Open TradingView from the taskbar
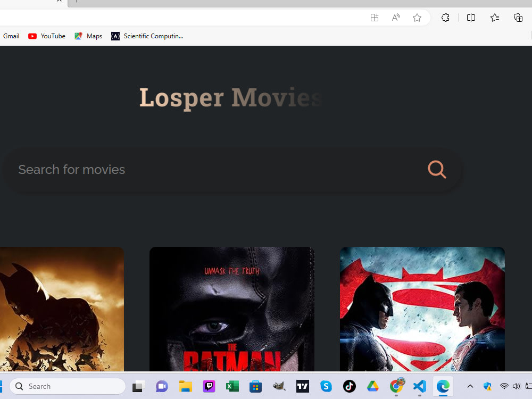 coord(303,386)
